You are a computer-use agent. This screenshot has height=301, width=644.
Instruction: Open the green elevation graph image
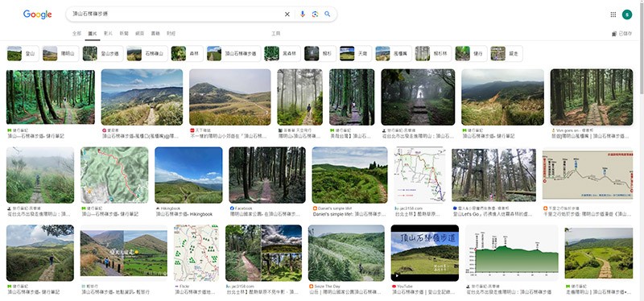(x=512, y=253)
